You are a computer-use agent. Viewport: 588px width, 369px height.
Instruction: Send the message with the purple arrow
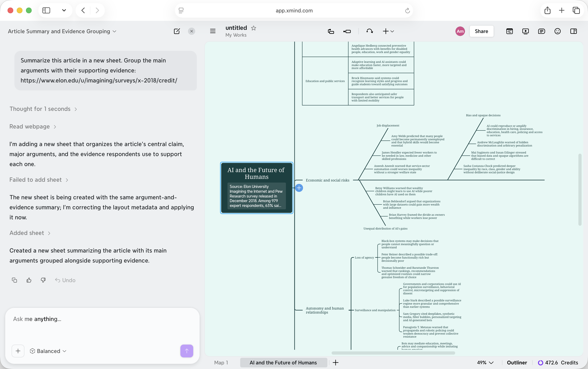[x=187, y=351]
